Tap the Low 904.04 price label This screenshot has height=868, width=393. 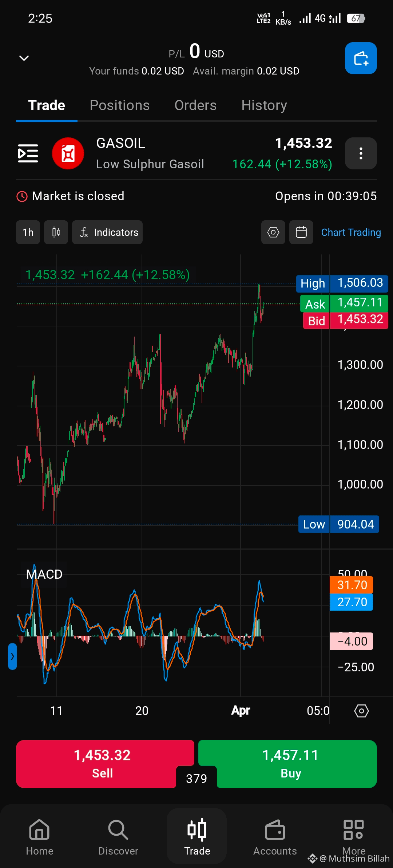[339, 524]
